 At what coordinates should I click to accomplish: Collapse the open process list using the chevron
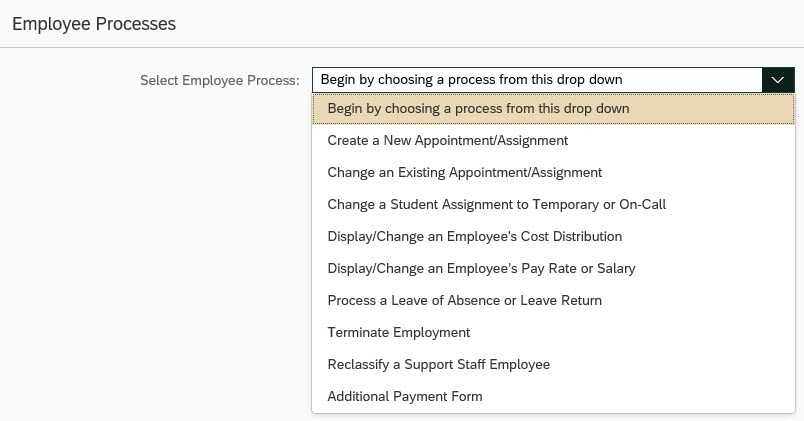tap(778, 80)
